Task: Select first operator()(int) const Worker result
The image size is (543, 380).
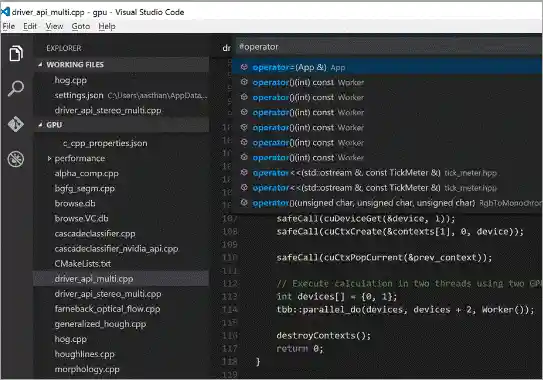Action: click(x=386, y=82)
